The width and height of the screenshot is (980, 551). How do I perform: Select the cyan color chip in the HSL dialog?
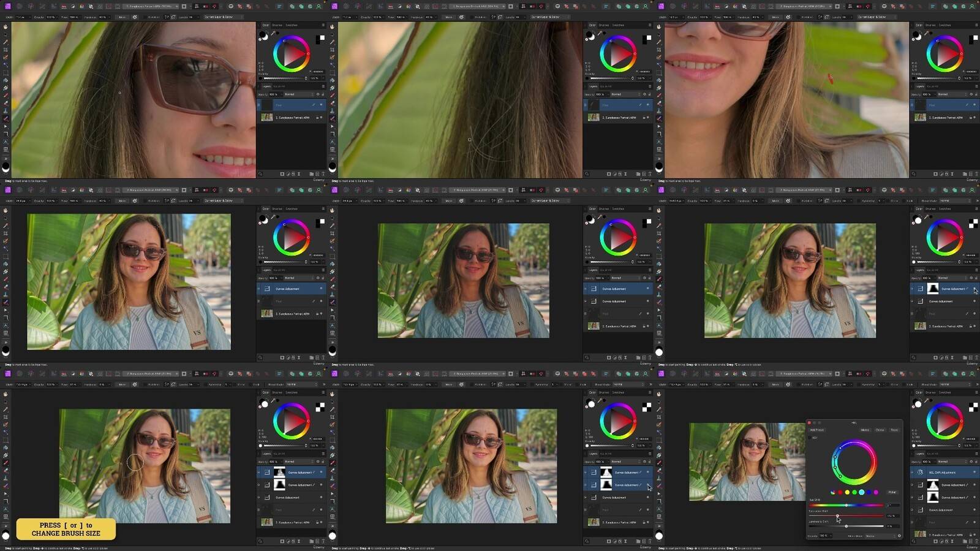coord(862,492)
